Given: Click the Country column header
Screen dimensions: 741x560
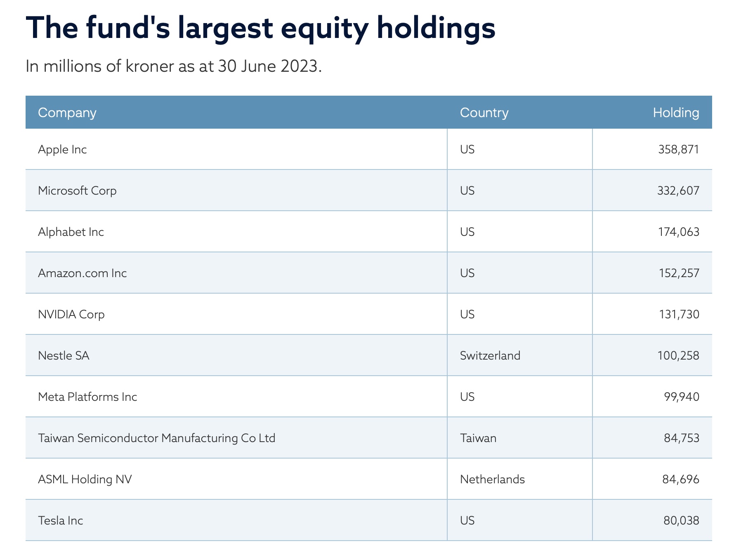Looking at the screenshot, I should click(x=484, y=113).
